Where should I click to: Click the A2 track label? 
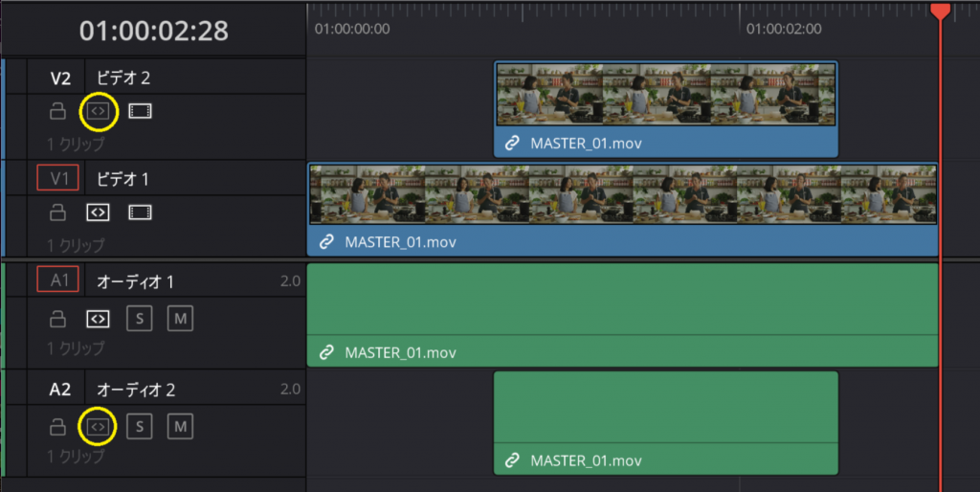(60, 390)
